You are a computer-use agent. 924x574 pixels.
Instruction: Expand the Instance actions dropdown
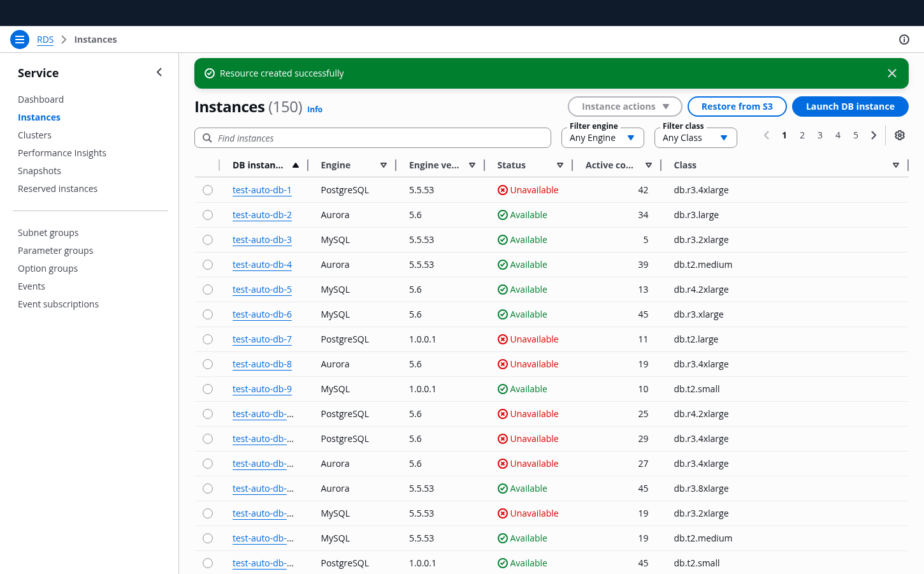(x=625, y=107)
